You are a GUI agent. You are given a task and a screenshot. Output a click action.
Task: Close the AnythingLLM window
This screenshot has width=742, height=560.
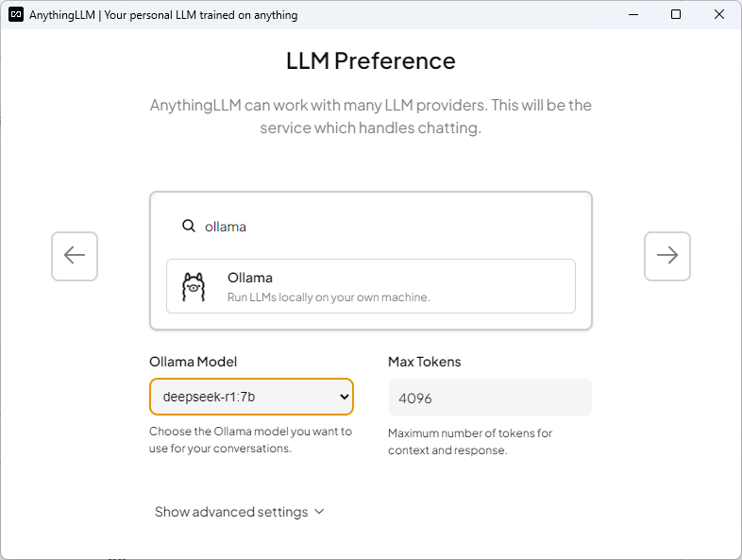pos(718,15)
